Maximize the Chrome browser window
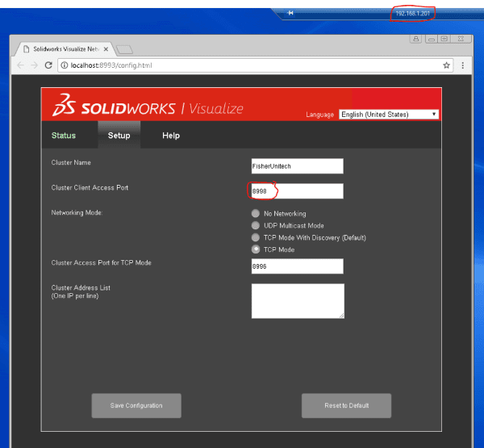Viewport: 484px width, 448px height. click(444, 39)
